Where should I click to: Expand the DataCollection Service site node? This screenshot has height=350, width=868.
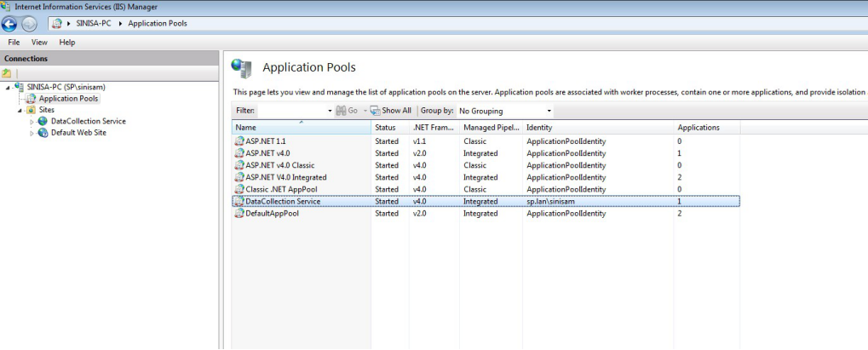[32, 122]
